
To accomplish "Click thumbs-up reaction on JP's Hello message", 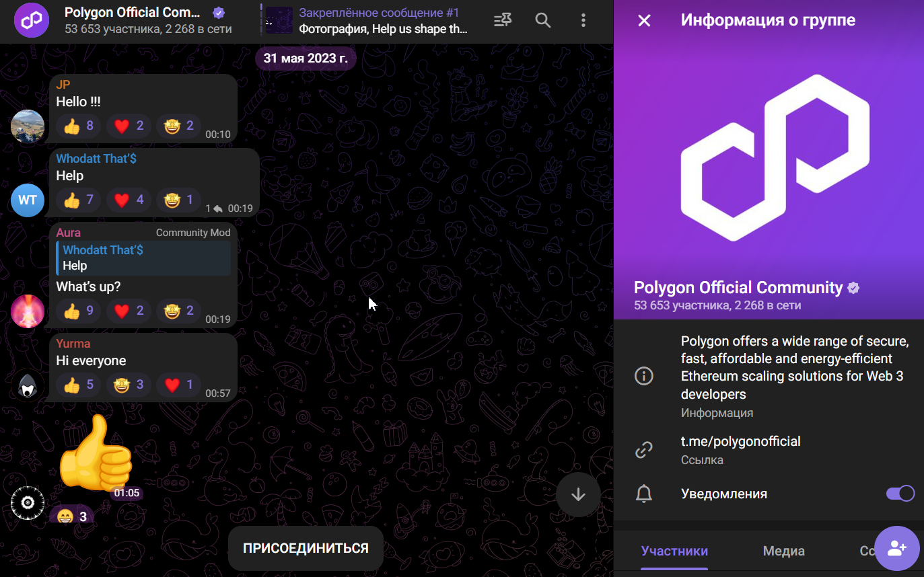I will pyautogui.click(x=79, y=126).
